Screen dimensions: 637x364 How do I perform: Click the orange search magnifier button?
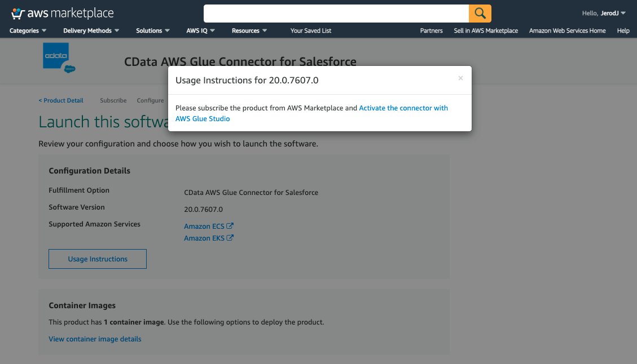480,13
